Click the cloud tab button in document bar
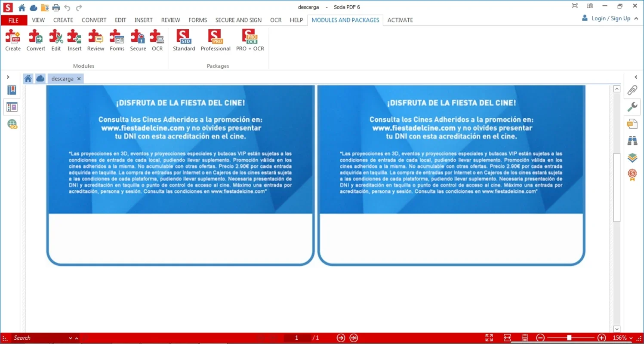 point(40,78)
